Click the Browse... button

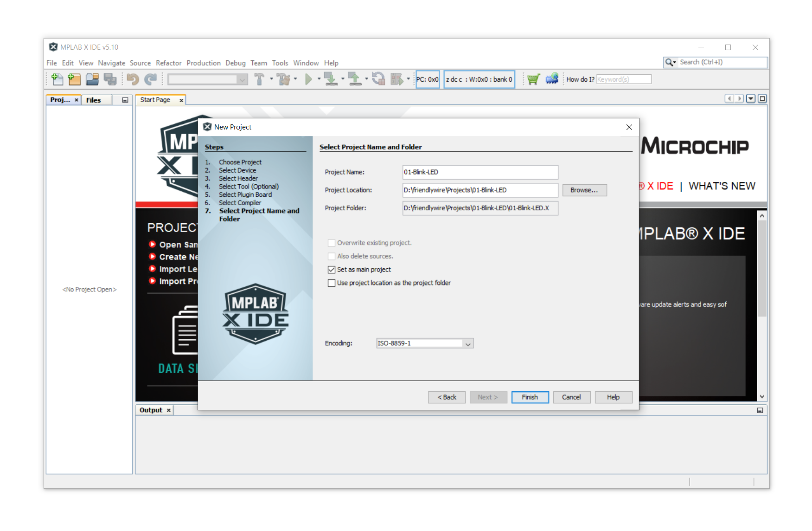click(584, 190)
